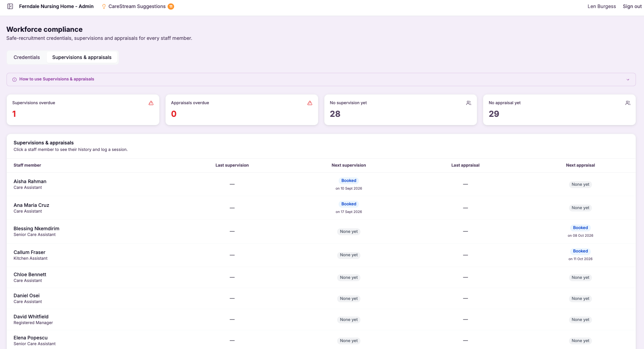Viewport: 644px width, 349px height.
Task: Click the Supervisions overdue warning triangle
Action: (x=151, y=103)
